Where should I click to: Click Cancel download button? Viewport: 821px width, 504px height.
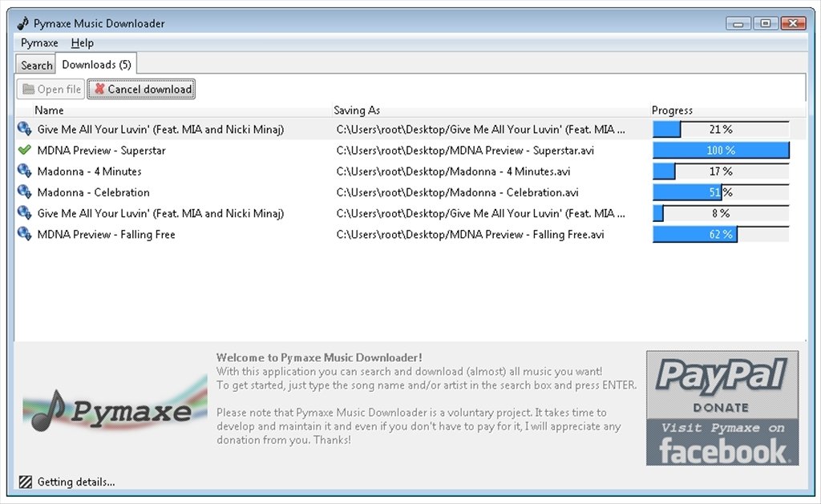click(x=141, y=90)
